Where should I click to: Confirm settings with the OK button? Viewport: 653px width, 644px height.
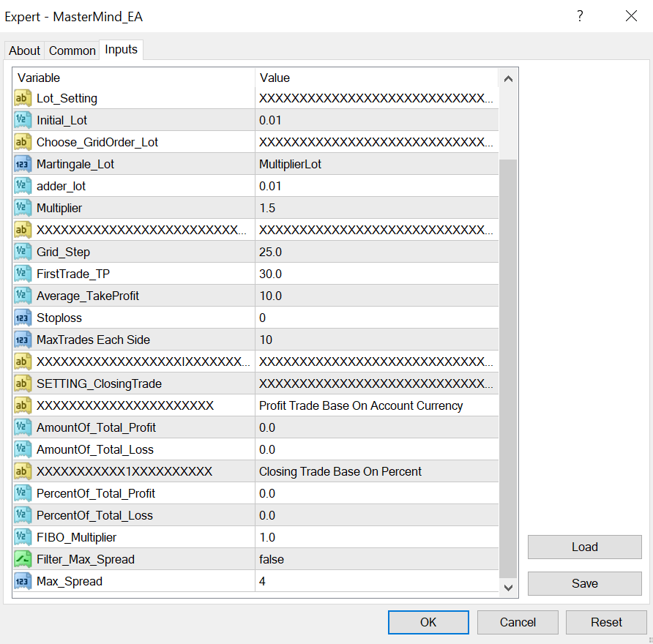point(428,622)
